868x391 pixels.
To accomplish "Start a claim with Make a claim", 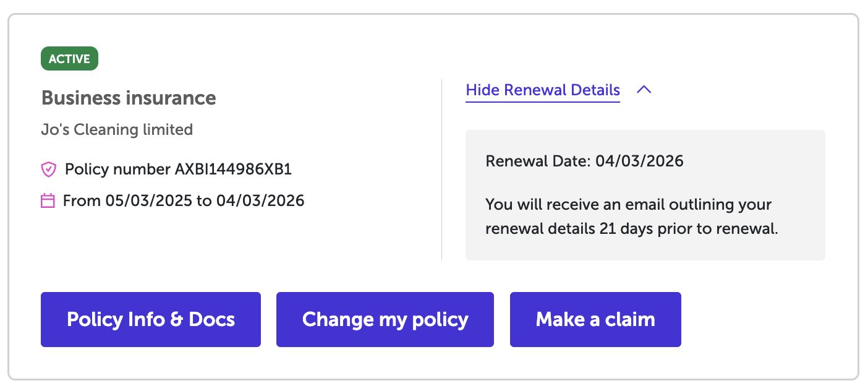I will tap(595, 319).
